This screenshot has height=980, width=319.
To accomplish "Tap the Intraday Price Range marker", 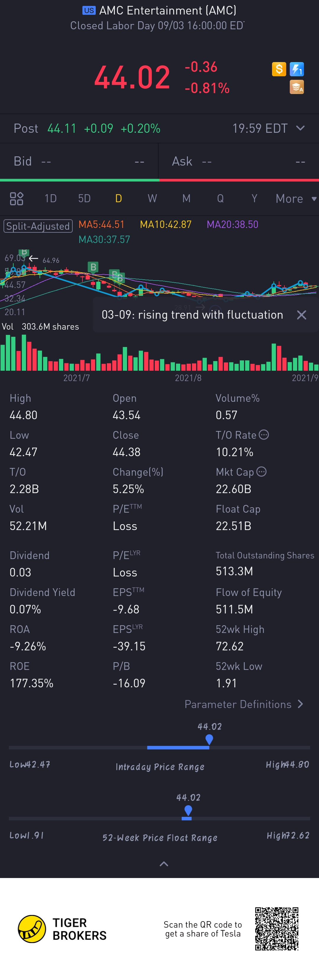I will pos(209,739).
